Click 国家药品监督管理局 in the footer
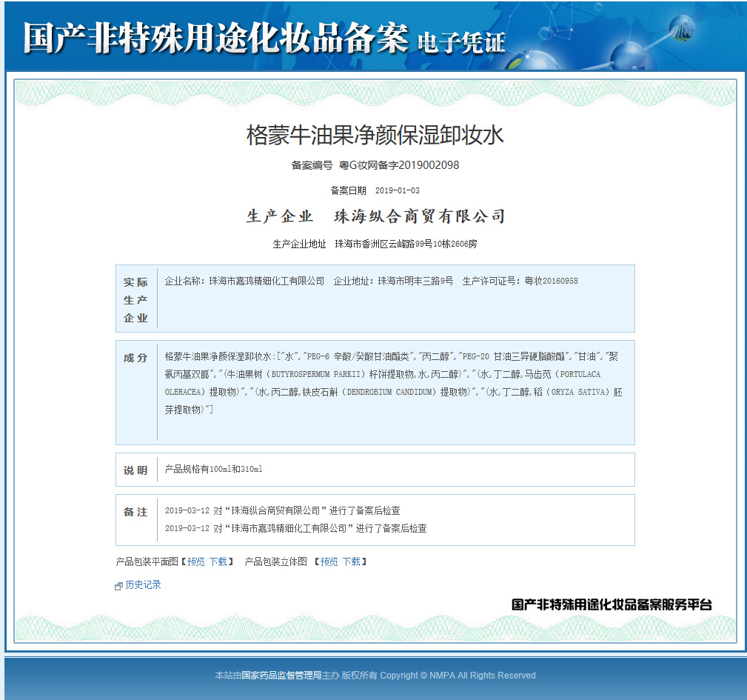 281,676
